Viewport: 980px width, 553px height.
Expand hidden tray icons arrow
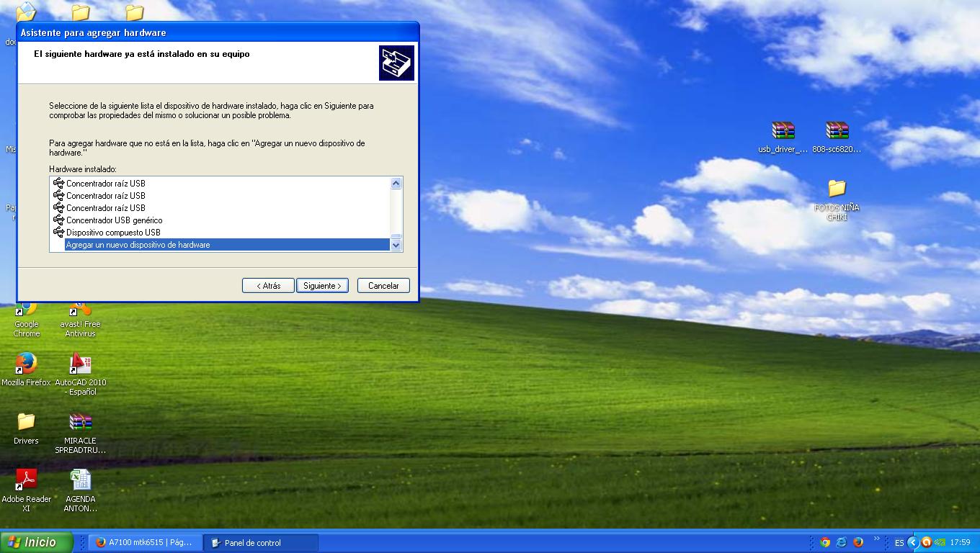[x=913, y=542]
